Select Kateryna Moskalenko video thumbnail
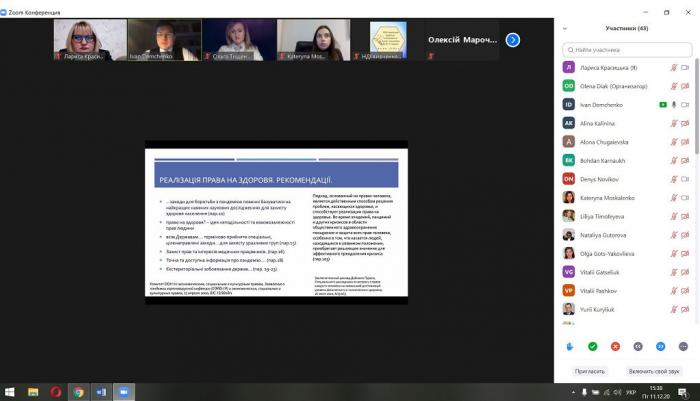Viewport: 700px width, 401px height. [x=314, y=40]
